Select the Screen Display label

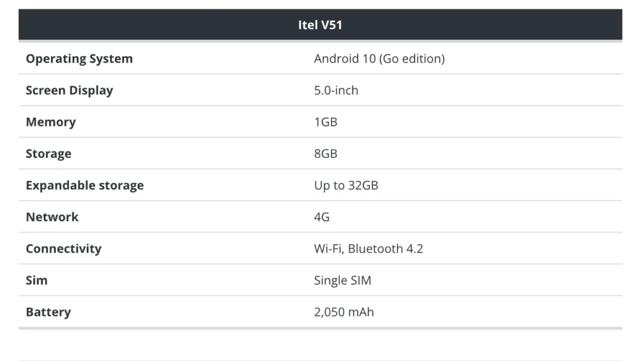(x=69, y=90)
